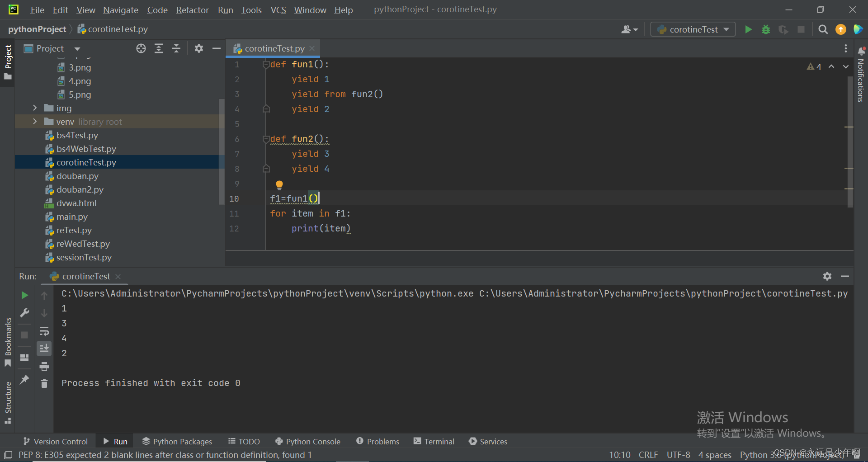Change CRLF line separator in status bar
Image resolution: width=868 pixels, height=462 pixels.
648,455
